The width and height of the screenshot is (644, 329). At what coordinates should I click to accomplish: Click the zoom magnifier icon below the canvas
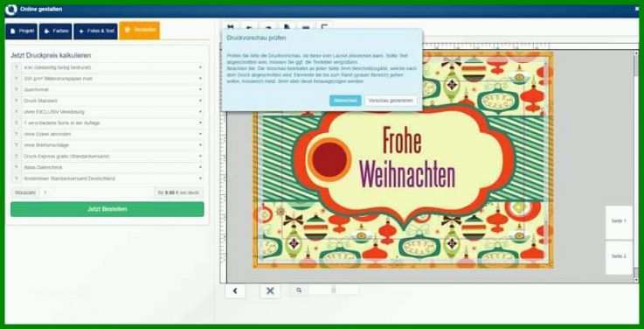[299, 290]
